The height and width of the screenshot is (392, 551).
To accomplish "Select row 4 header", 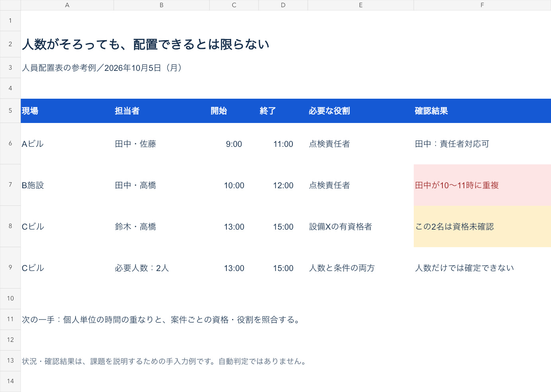I will [x=10, y=88].
